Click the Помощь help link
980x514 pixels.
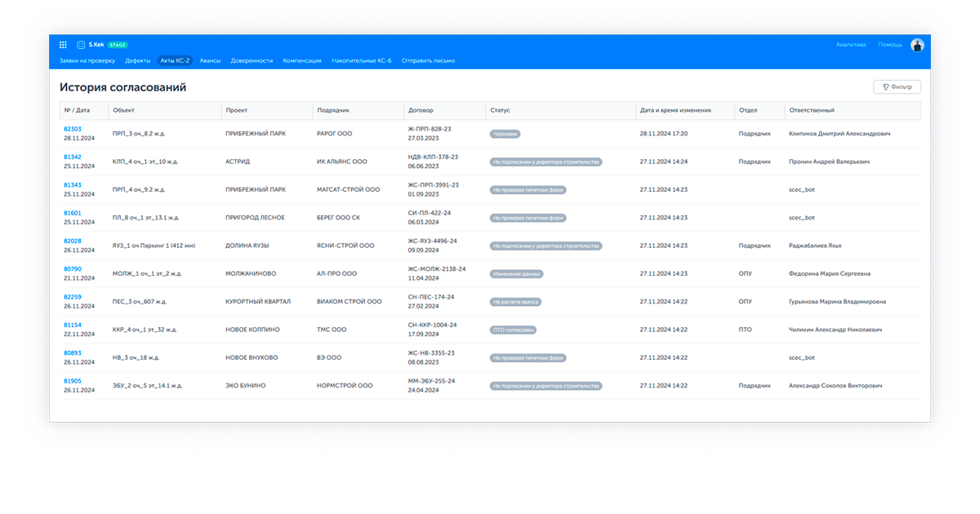click(x=889, y=45)
